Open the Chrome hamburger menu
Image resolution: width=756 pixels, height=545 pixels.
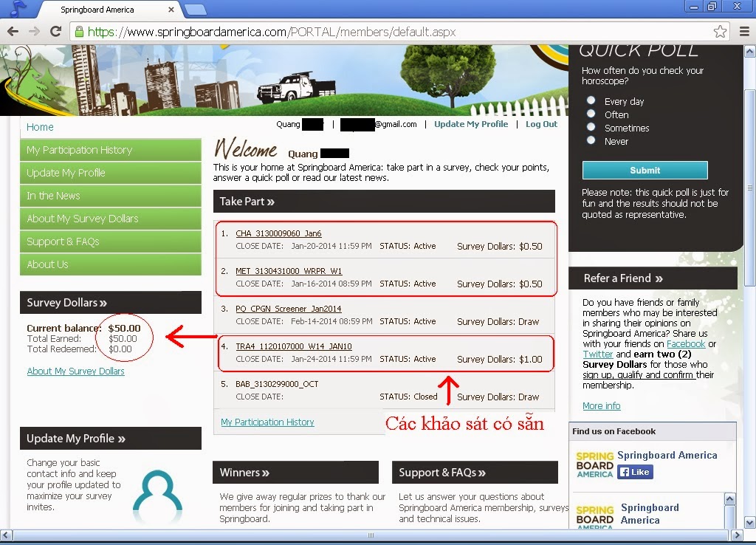744,32
